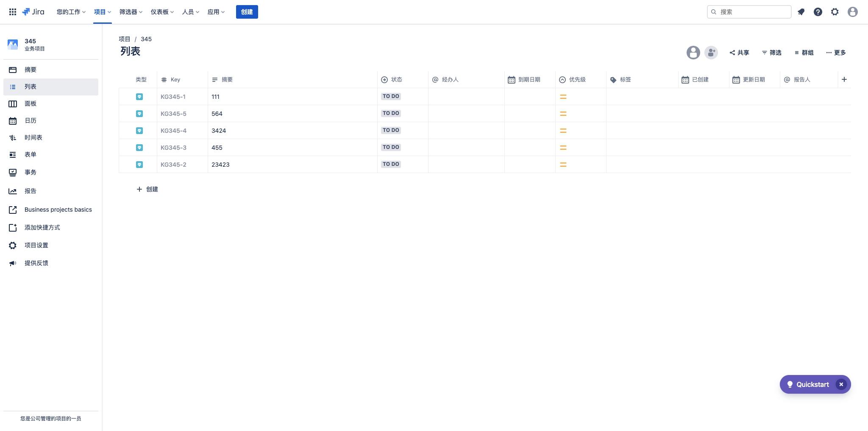Viewport: 868px width, 431px height.
Task: Click the issue type icon for KG345-1
Action: [139, 97]
